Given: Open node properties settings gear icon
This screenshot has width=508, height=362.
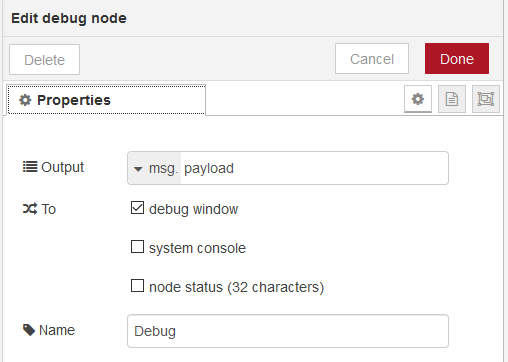Looking at the screenshot, I should pyautogui.click(x=418, y=99).
